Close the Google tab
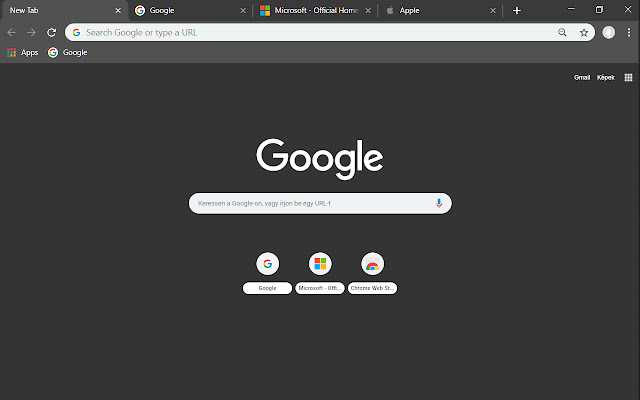The width and height of the screenshot is (640, 400). [x=243, y=11]
